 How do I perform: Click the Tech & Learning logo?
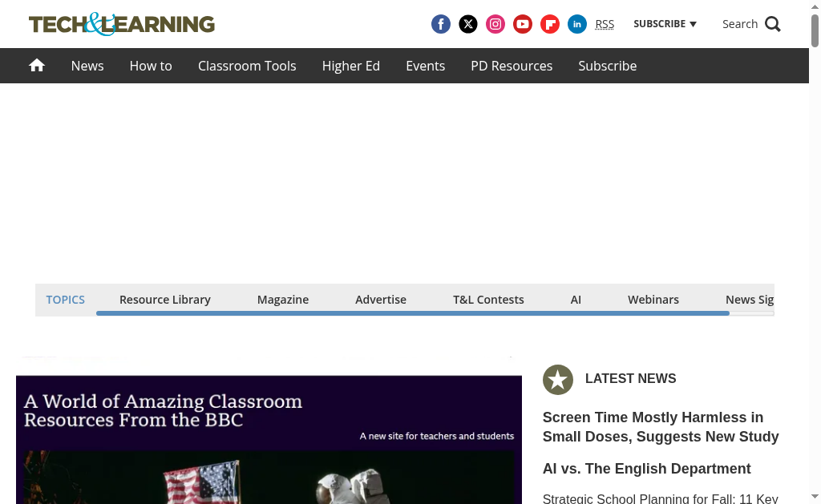(x=122, y=24)
